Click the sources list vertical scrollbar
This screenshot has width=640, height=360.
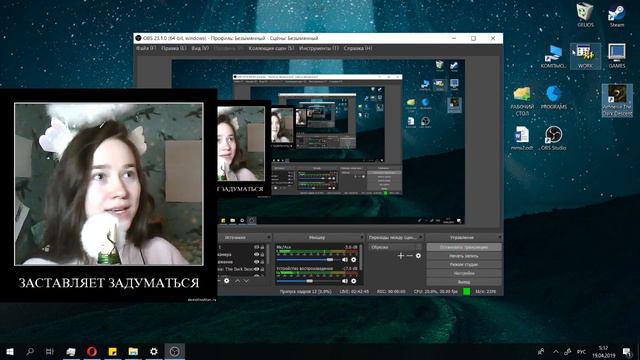pyautogui.click(x=268, y=254)
